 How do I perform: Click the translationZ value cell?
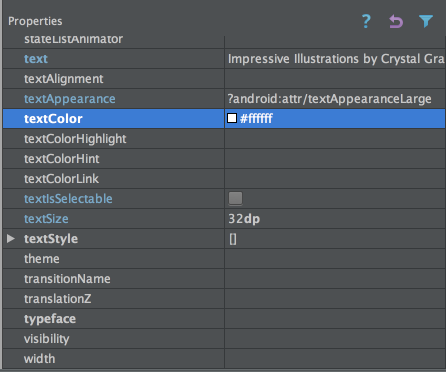(x=335, y=299)
